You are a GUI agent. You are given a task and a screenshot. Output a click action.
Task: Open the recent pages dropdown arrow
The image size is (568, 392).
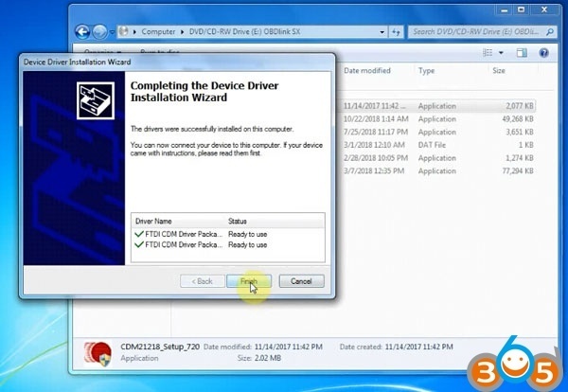112,32
